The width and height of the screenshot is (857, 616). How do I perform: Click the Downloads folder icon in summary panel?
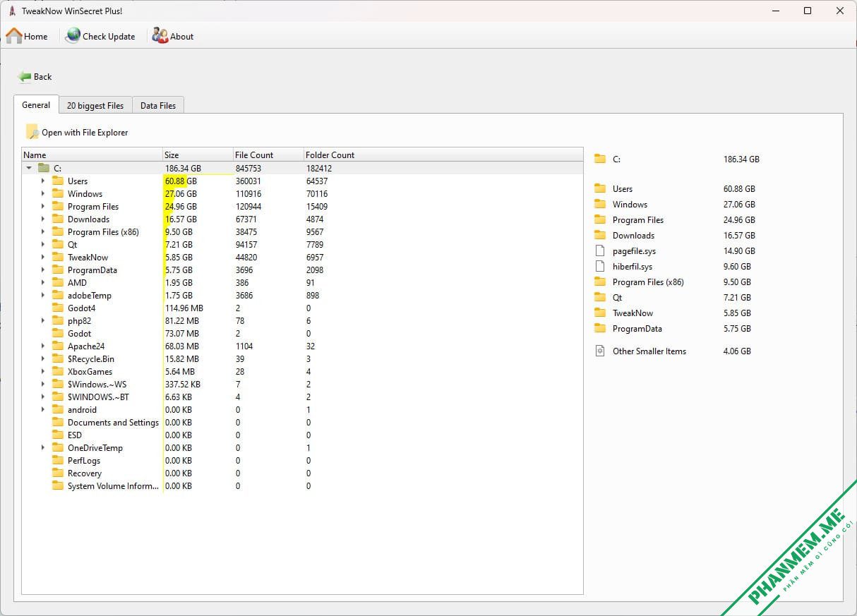pos(600,235)
